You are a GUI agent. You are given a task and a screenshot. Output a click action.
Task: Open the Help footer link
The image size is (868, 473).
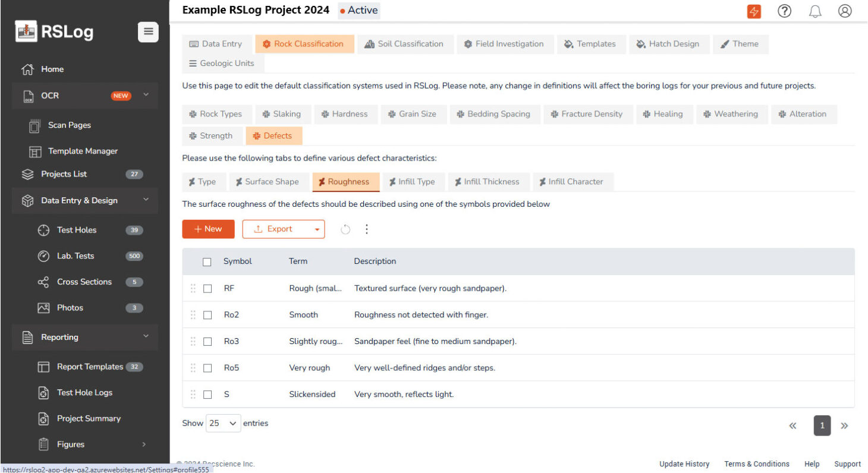(812, 464)
